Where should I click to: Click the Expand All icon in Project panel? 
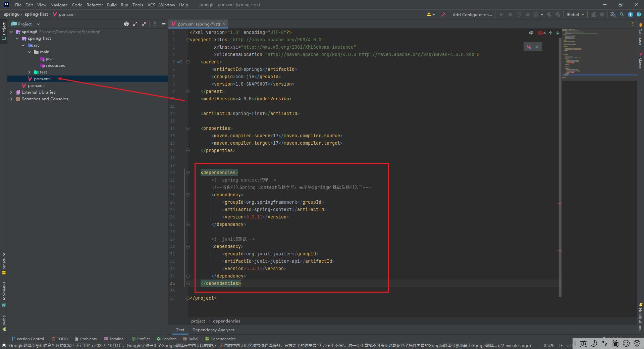tap(135, 24)
